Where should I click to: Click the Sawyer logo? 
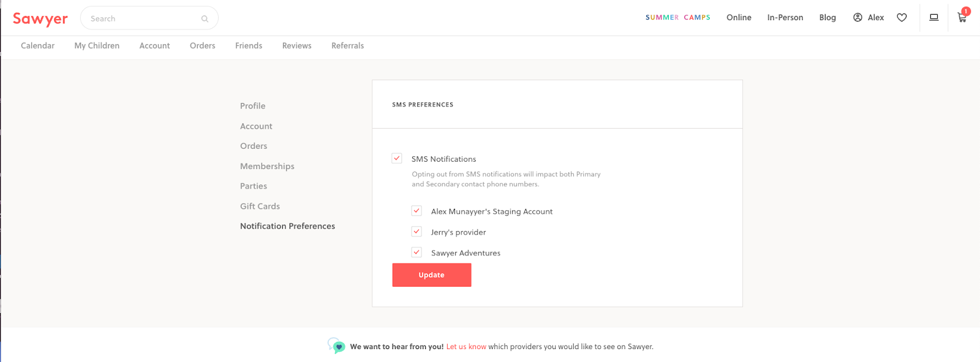(40, 19)
